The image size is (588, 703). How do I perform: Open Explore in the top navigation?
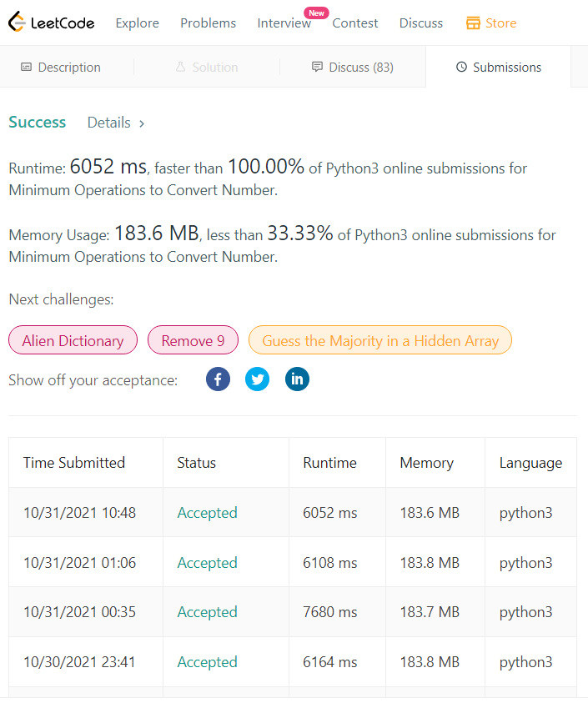click(137, 23)
